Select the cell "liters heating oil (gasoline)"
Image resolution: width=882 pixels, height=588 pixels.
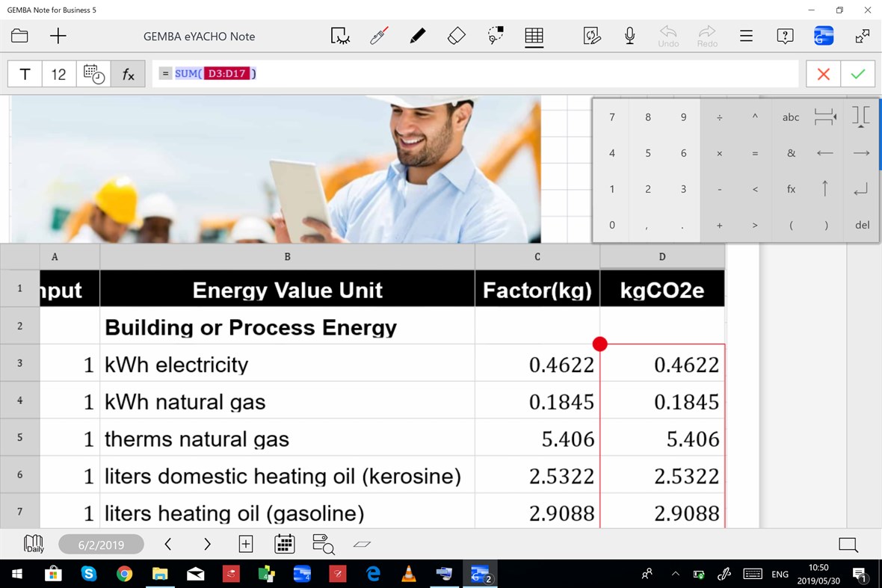click(x=288, y=512)
